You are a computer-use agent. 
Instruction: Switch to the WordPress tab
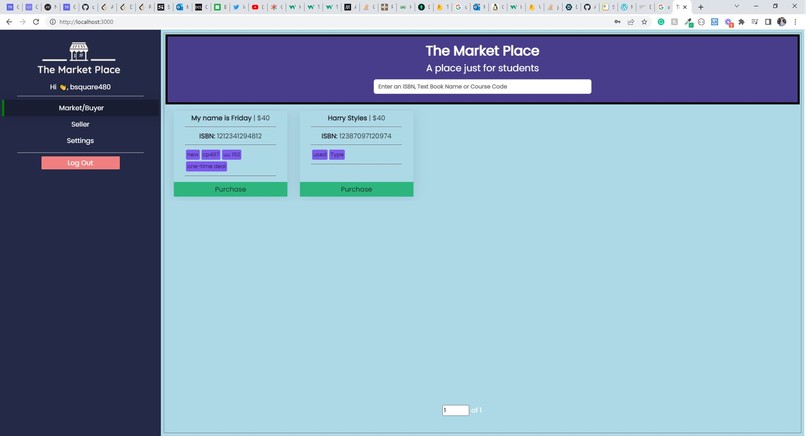click(624, 7)
